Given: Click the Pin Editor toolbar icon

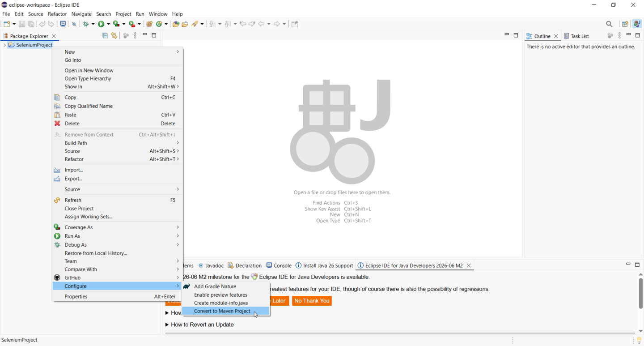Looking at the screenshot, I should pos(295,24).
